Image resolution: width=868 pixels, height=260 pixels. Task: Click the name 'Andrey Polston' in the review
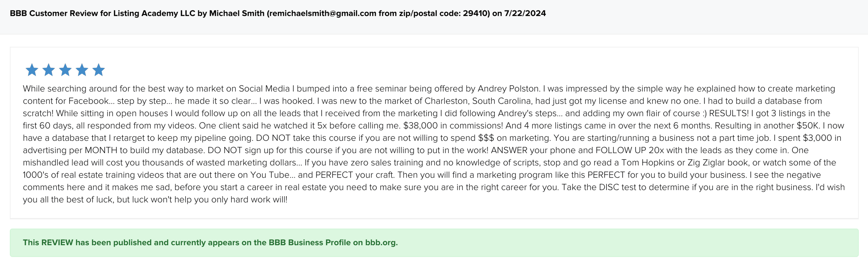click(508, 89)
